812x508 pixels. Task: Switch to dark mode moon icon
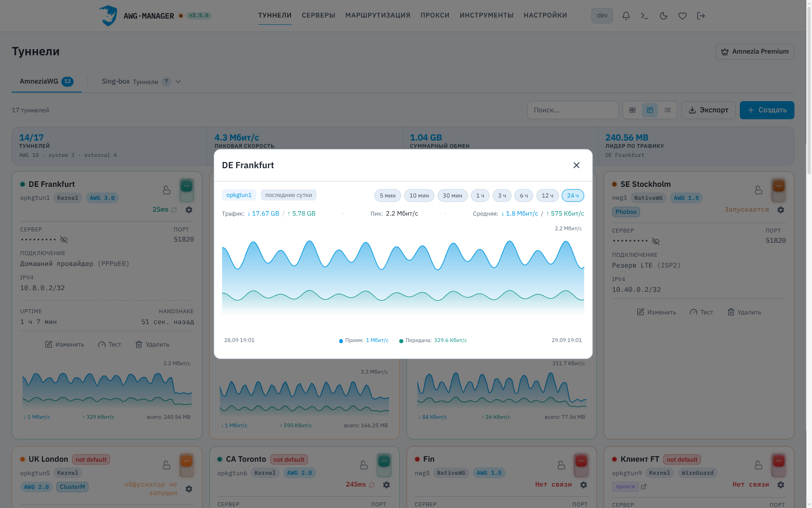point(664,16)
